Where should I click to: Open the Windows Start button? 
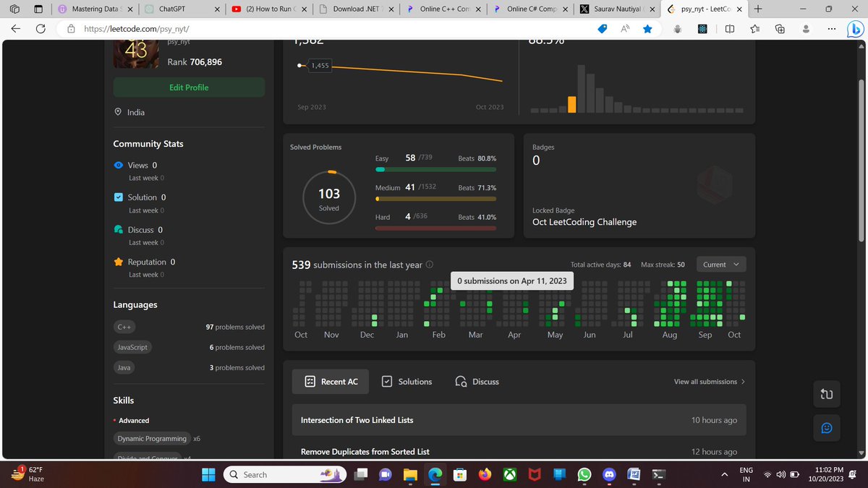pyautogui.click(x=208, y=474)
